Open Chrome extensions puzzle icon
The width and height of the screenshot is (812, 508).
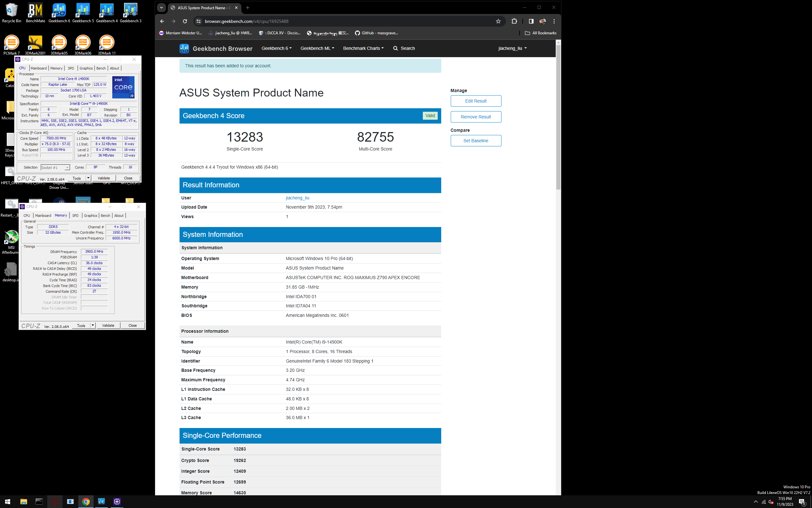(514, 21)
